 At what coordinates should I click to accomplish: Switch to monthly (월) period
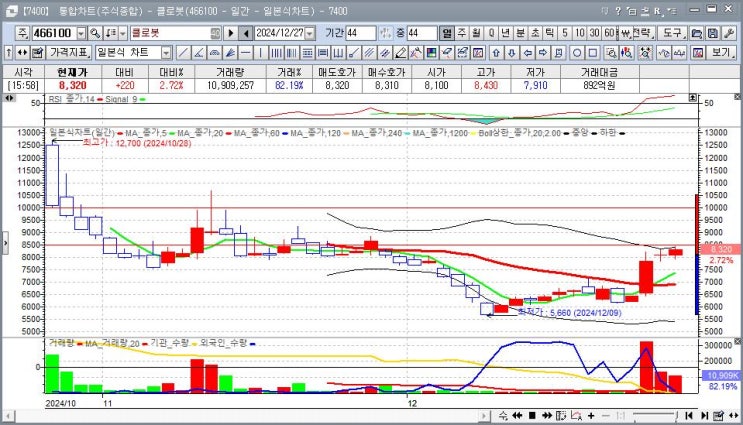tap(476, 33)
